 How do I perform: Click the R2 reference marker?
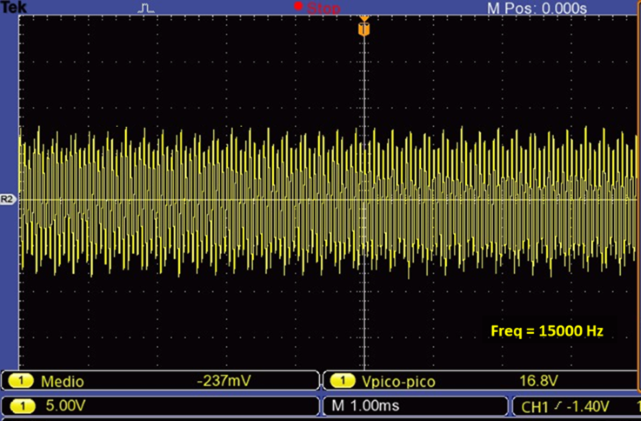tap(7, 199)
